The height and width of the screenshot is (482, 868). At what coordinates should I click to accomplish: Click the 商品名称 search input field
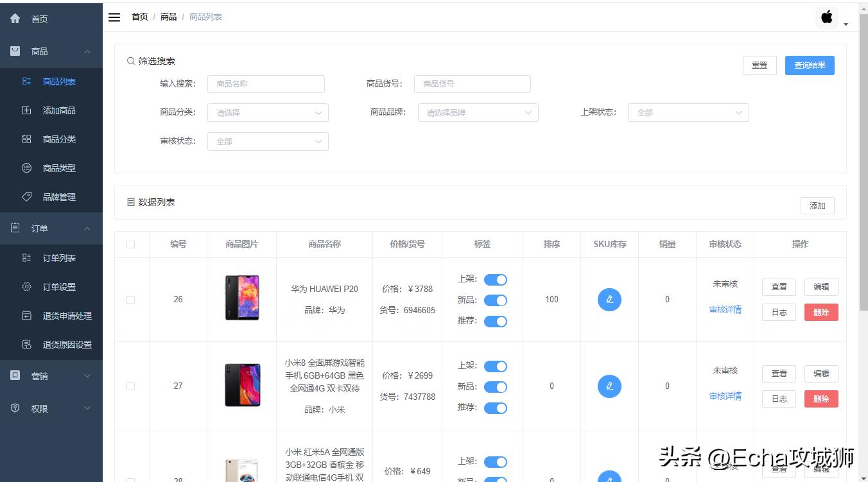(266, 83)
